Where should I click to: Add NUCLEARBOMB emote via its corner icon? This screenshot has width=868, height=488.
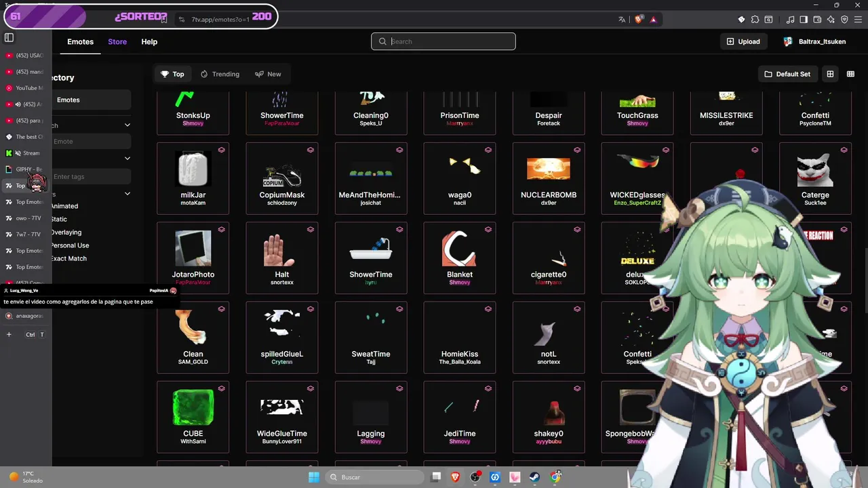pyautogui.click(x=577, y=150)
